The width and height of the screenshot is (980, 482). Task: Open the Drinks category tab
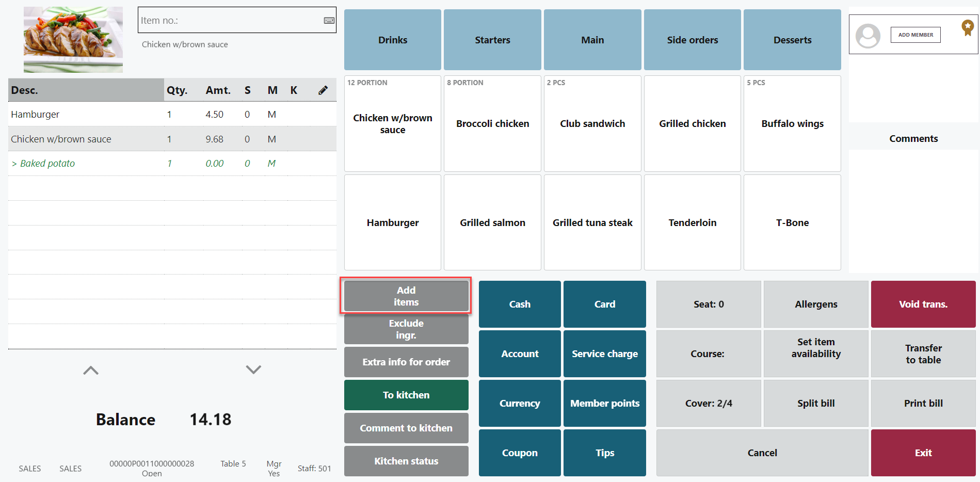(x=392, y=40)
